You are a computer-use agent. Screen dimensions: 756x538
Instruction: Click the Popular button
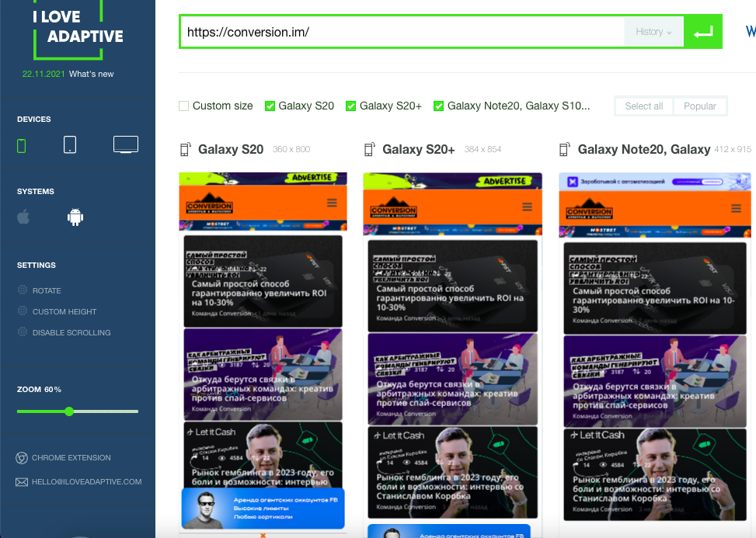pos(699,106)
